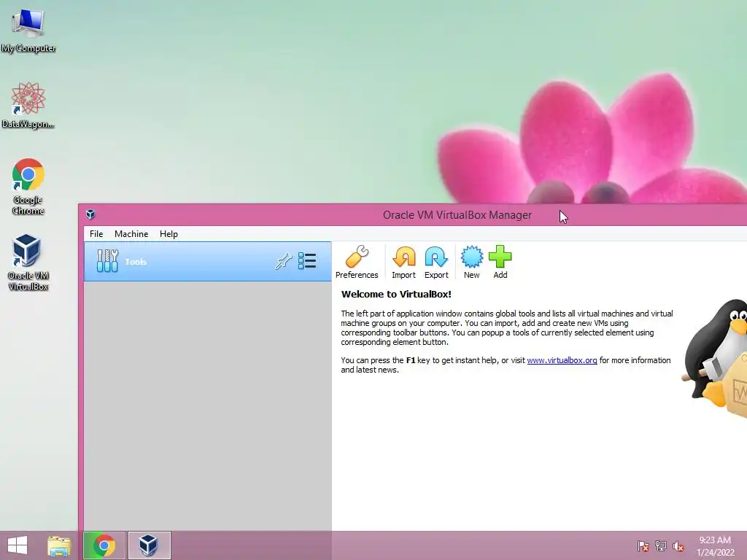The image size is (747, 560).
Task: Select the DataWagon desktop shortcut
Action: click(x=28, y=105)
